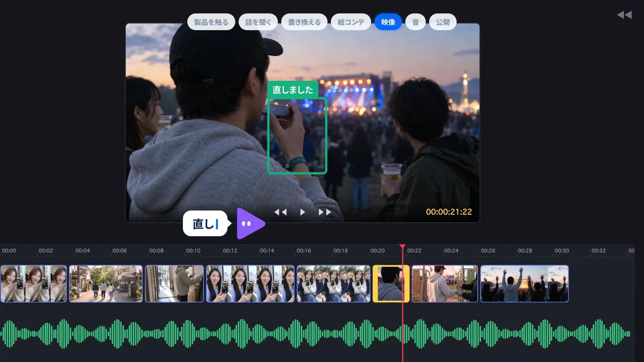Select the sunset crowd raised-hands clip
The width and height of the screenshot is (644, 362).
coord(524,284)
